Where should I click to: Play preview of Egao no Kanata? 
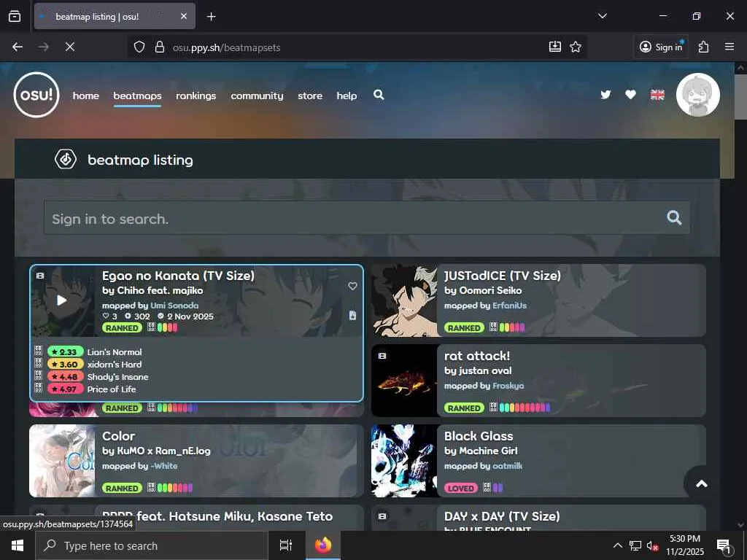coord(62,300)
